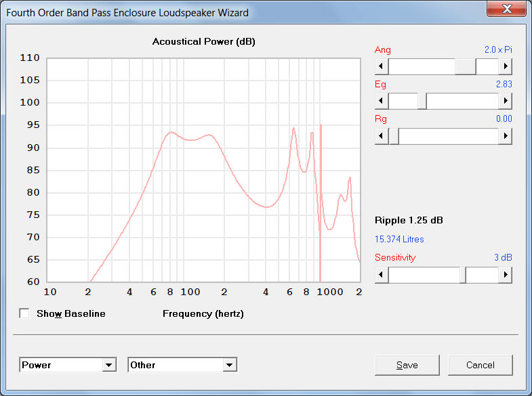
Task: Enable the Show Baseline checkbox
Action: point(24,313)
